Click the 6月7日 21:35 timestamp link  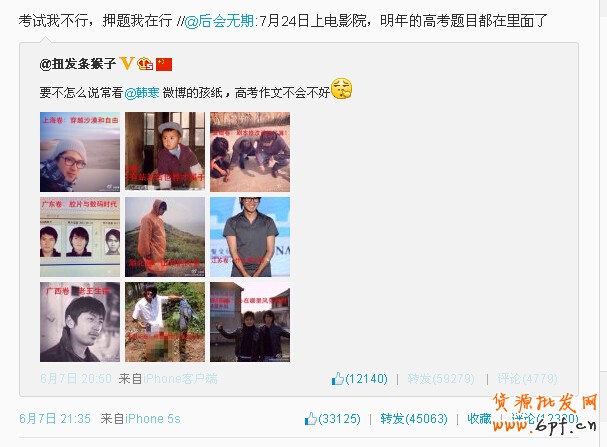coord(55,419)
